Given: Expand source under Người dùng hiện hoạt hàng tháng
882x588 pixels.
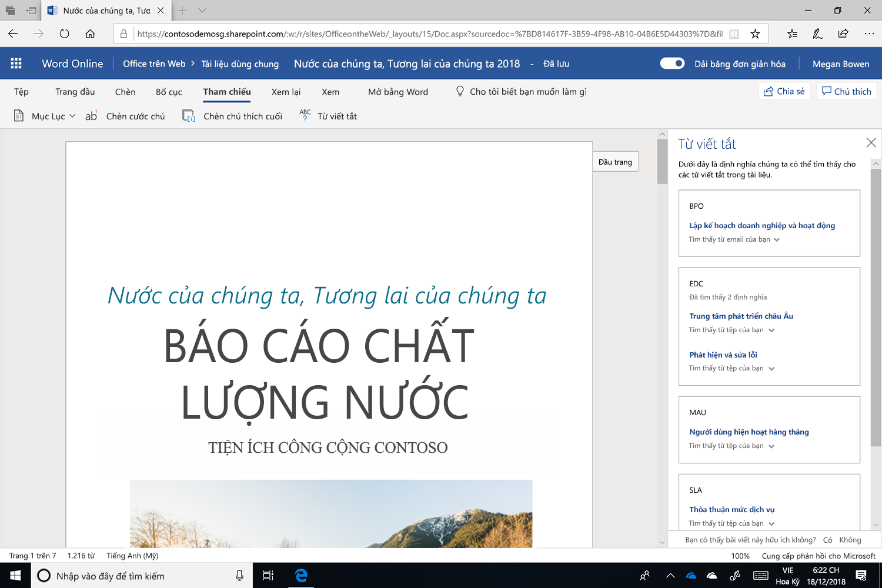Looking at the screenshot, I should (732, 446).
